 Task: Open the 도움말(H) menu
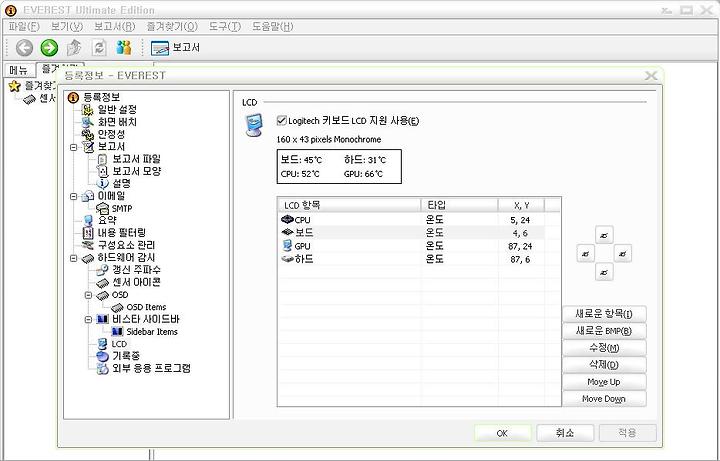click(x=272, y=27)
